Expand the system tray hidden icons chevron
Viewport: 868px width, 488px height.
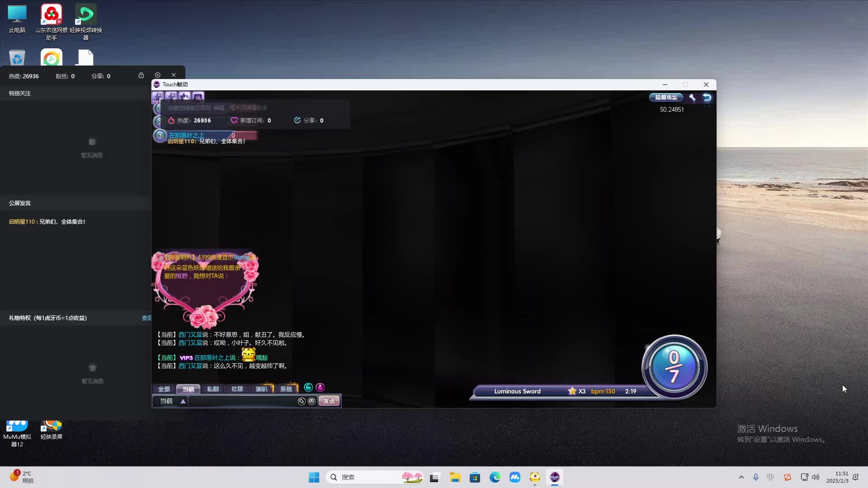pyautogui.click(x=741, y=477)
